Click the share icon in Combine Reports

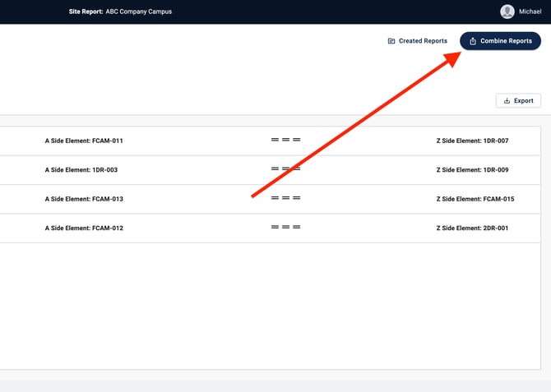point(473,41)
